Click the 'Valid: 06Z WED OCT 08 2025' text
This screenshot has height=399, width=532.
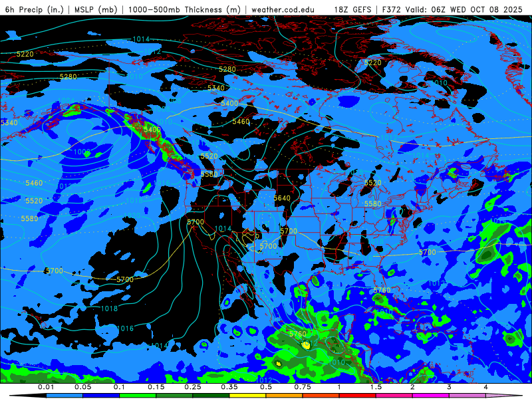click(464, 9)
